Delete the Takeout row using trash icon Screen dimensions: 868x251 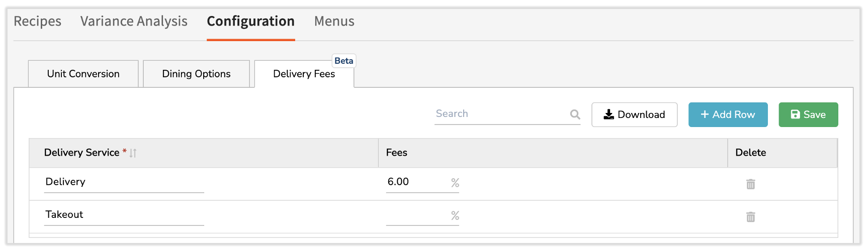[x=750, y=217]
